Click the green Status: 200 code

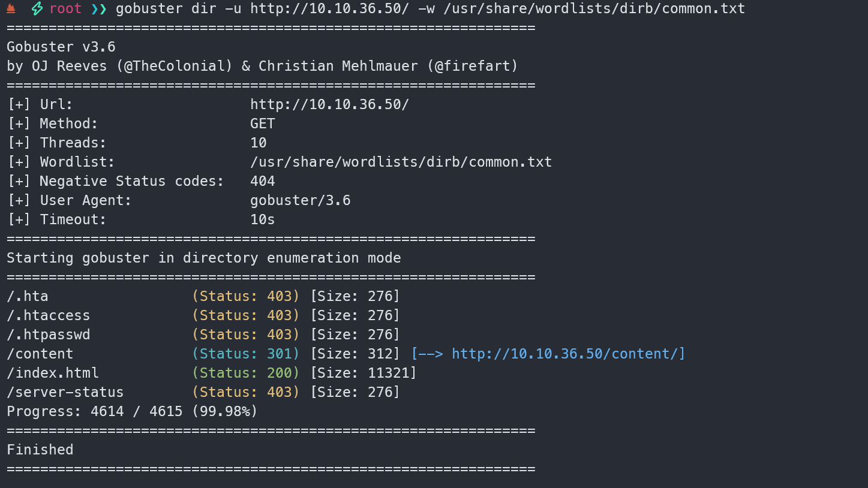tap(245, 373)
